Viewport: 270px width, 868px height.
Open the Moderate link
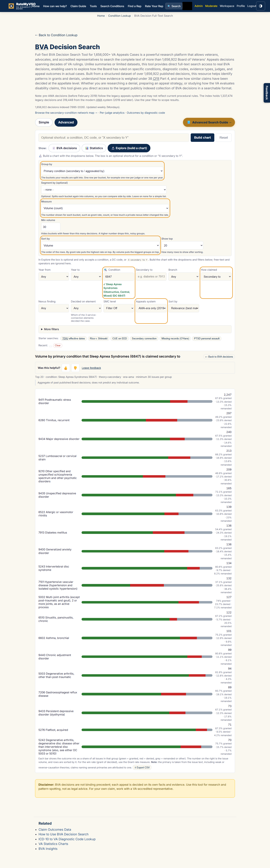point(211,6)
